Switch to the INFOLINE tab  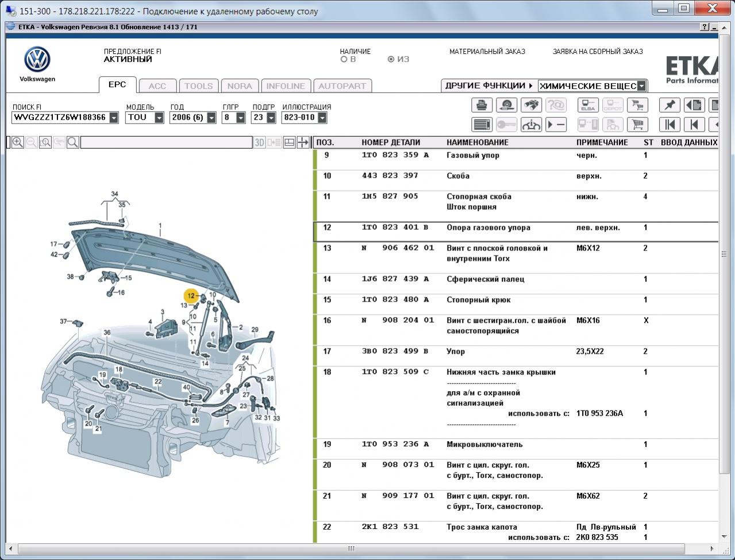point(286,86)
